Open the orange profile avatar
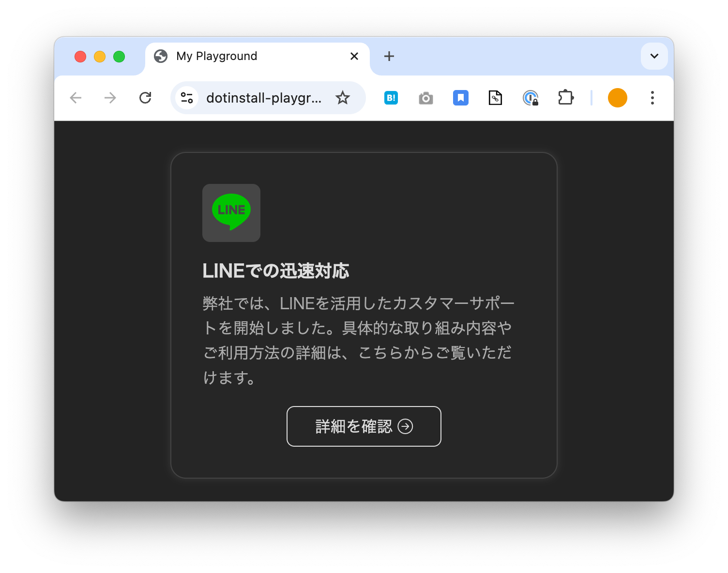728x573 pixels. pyautogui.click(x=617, y=98)
